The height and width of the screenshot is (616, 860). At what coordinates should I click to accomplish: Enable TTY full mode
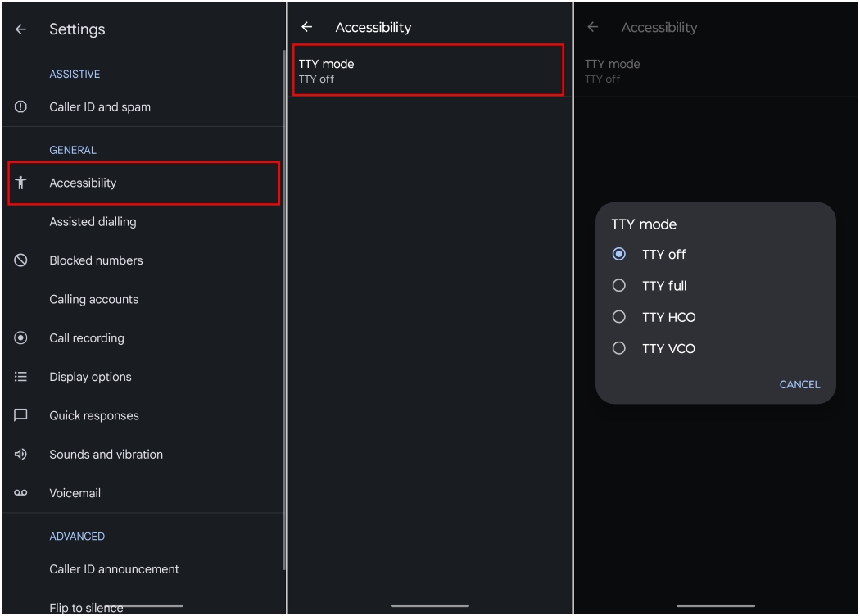[x=619, y=285]
